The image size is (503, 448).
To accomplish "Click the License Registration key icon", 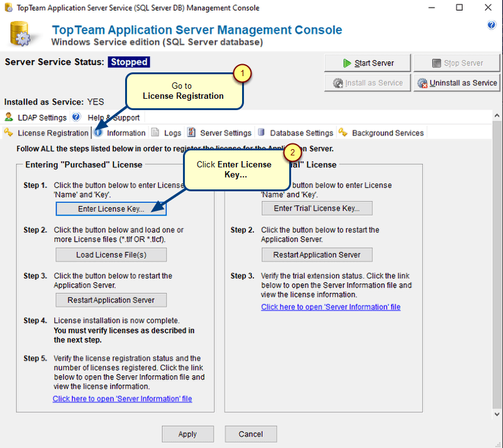I will (x=8, y=132).
